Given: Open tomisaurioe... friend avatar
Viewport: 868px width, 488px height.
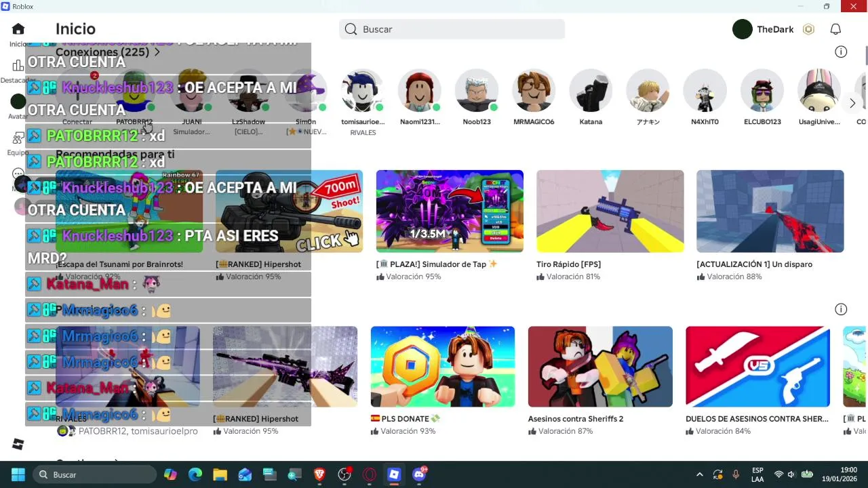Looking at the screenshot, I should (363, 90).
